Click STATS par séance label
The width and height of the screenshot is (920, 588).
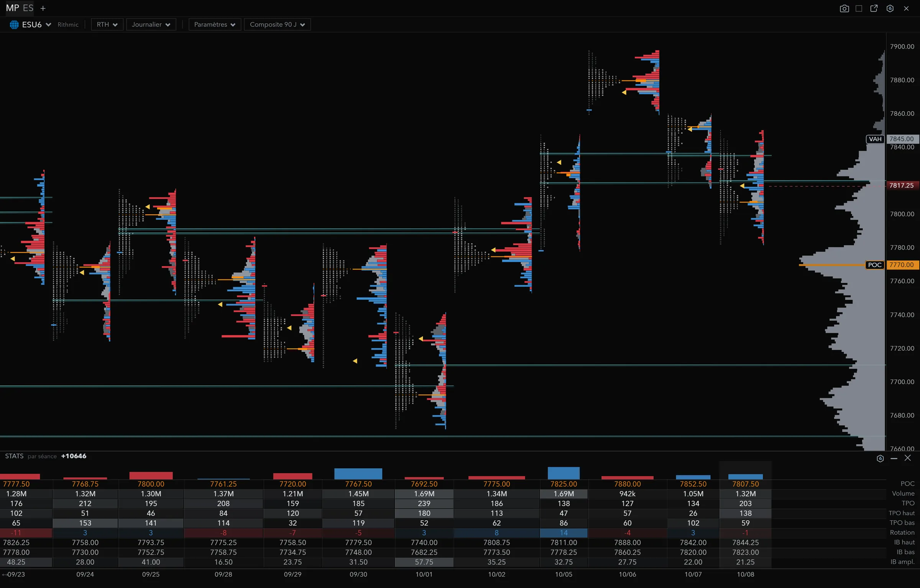31,456
